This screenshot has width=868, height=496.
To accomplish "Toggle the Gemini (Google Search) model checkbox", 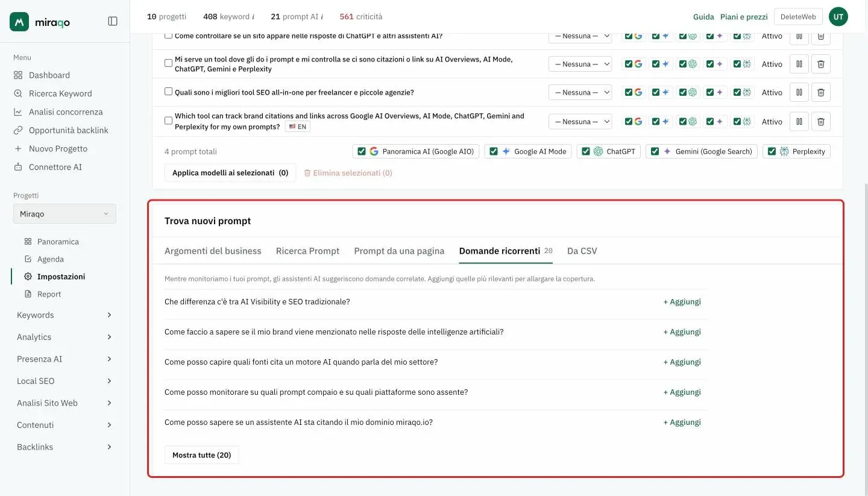I will 655,151.
